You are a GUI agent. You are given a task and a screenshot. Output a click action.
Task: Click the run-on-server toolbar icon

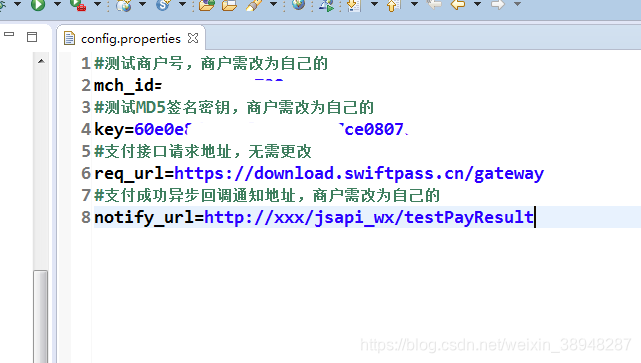[327, 5]
